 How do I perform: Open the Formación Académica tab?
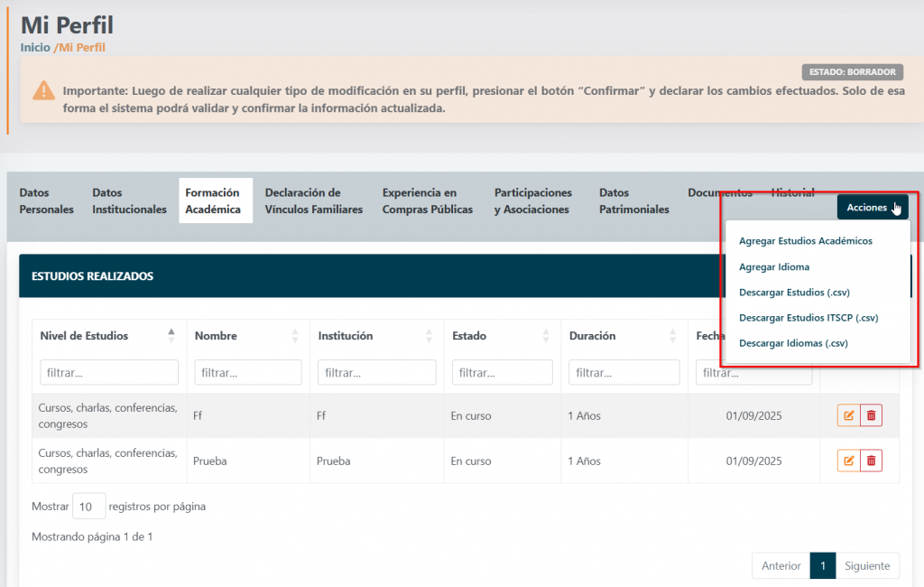[216, 200]
